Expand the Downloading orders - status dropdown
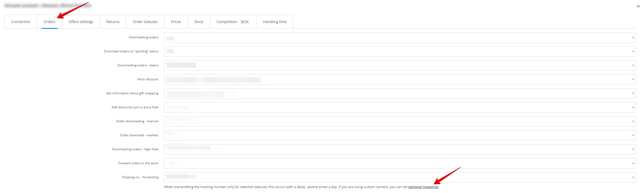This screenshot has width=644, height=193. (x=400, y=66)
